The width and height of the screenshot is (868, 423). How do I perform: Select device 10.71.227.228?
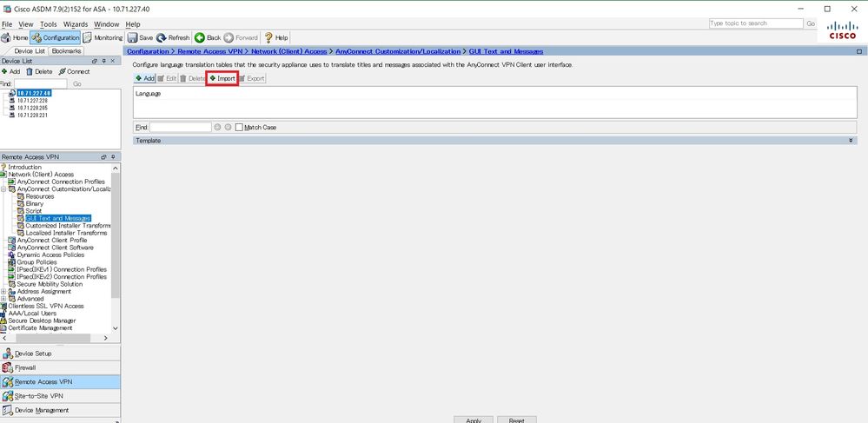(32, 101)
